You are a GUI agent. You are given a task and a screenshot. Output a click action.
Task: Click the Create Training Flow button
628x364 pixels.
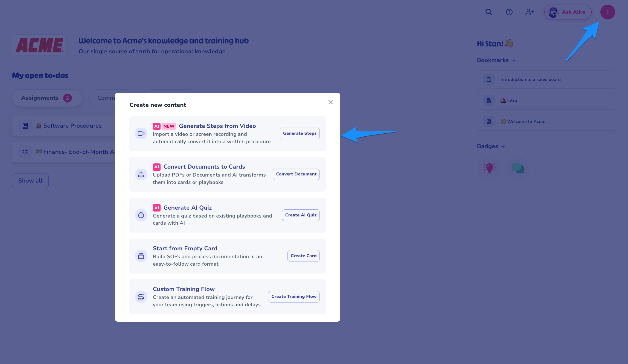(x=294, y=297)
